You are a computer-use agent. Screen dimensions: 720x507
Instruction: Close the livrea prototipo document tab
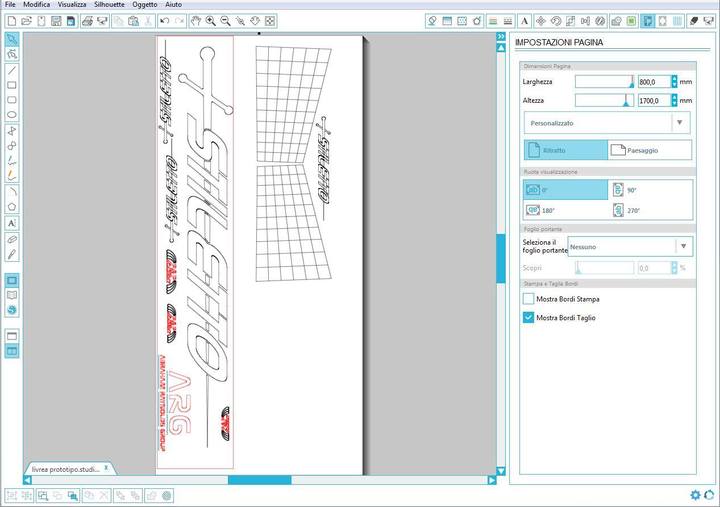point(106,468)
